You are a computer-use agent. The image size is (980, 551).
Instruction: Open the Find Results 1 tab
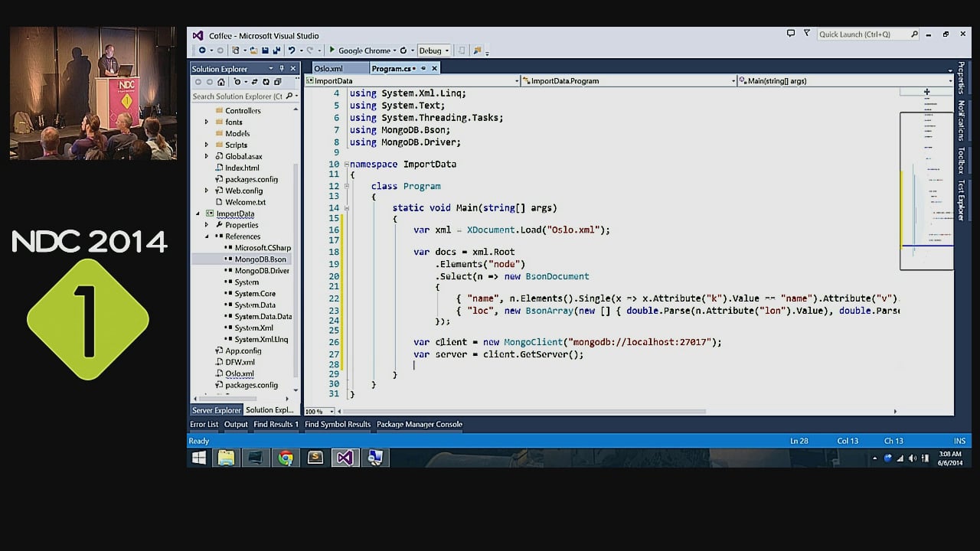[276, 424]
